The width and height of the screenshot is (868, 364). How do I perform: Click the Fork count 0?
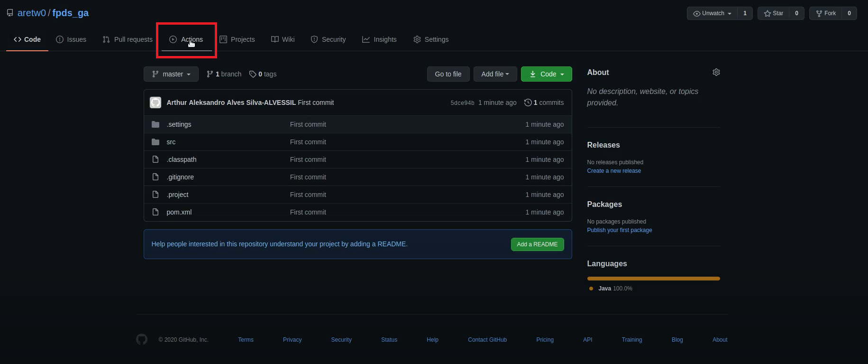849,13
